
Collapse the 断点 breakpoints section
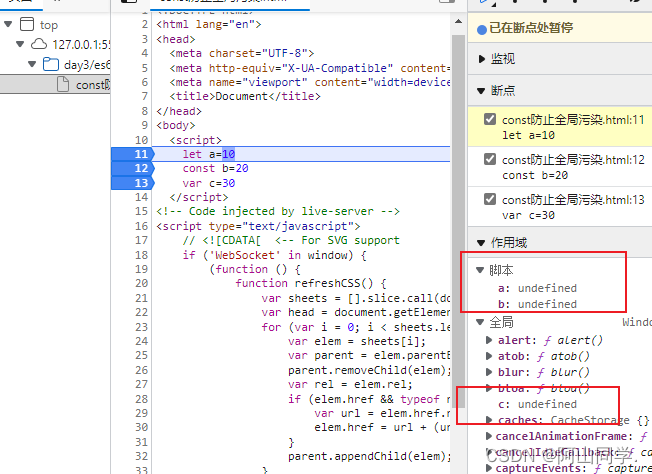[481, 91]
